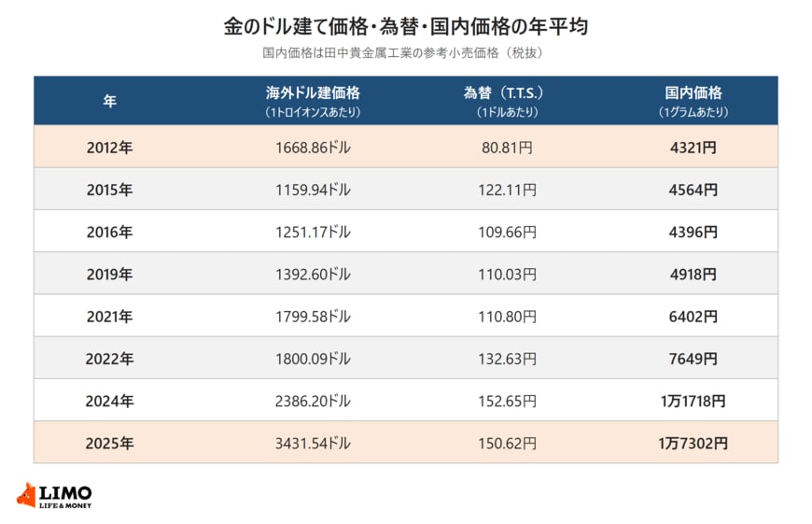Select the 1159.94ドル cell

pyautogui.click(x=313, y=190)
